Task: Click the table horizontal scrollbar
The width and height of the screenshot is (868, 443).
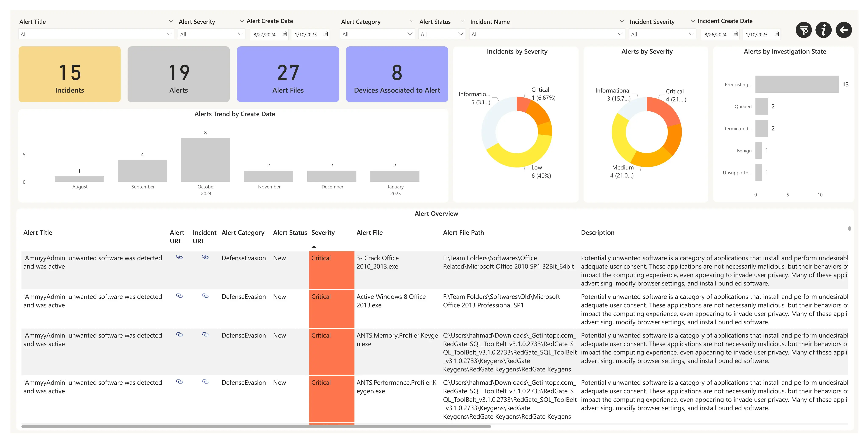Action: coord(256,426)
